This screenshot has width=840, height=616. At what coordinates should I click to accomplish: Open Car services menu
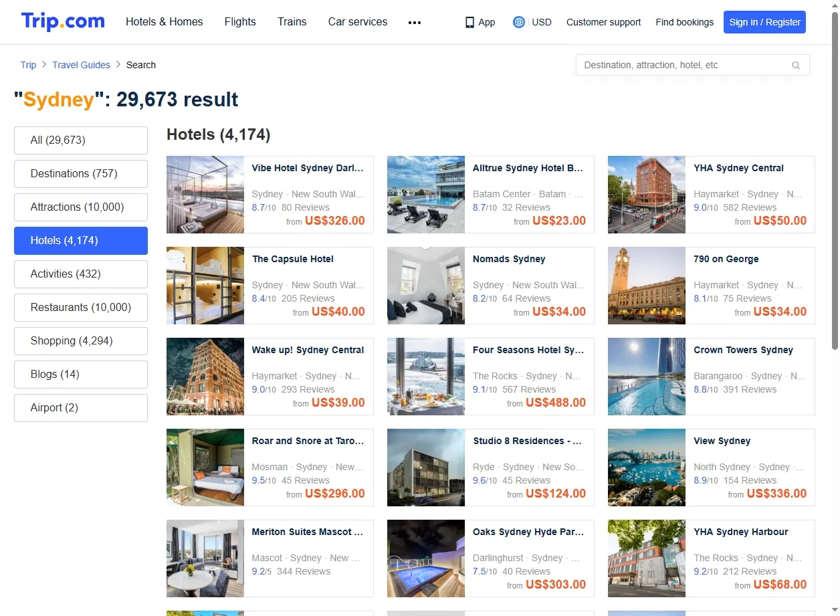(358, 21)
